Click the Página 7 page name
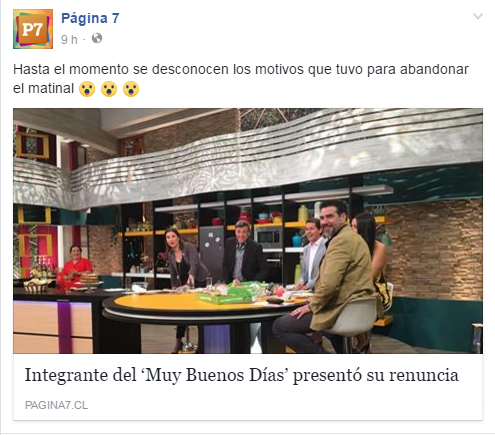This screenshot has width=495, height=435. click(90, 18)
